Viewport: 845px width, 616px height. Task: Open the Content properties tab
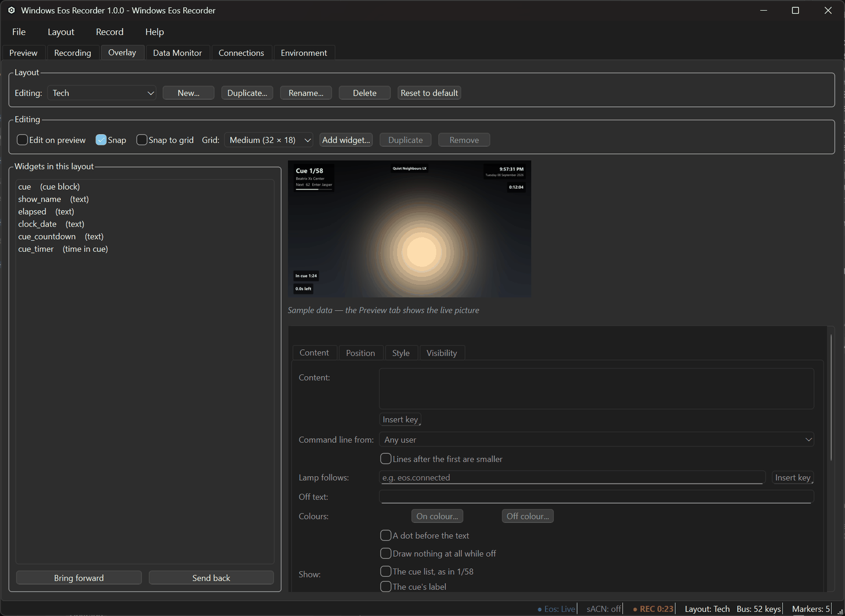(x=314, y=352)
